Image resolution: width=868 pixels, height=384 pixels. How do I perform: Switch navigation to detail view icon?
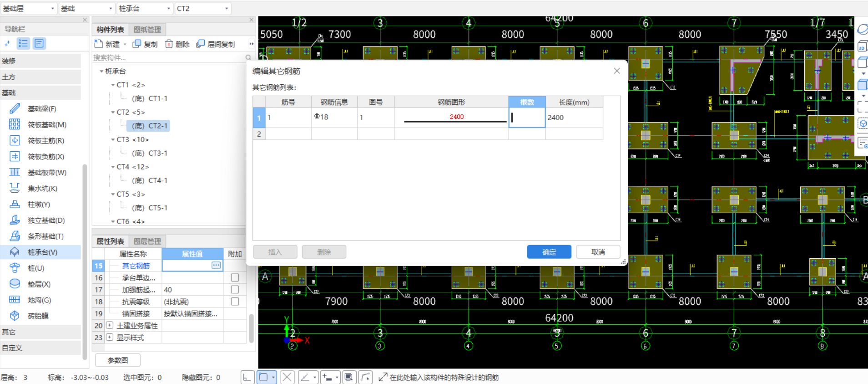click(39, 43)
